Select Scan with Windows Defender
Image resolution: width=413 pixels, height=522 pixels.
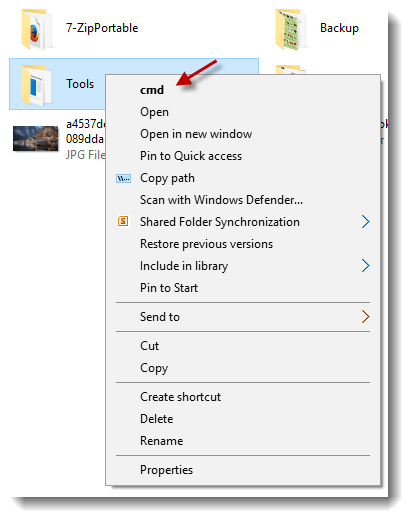243,200
